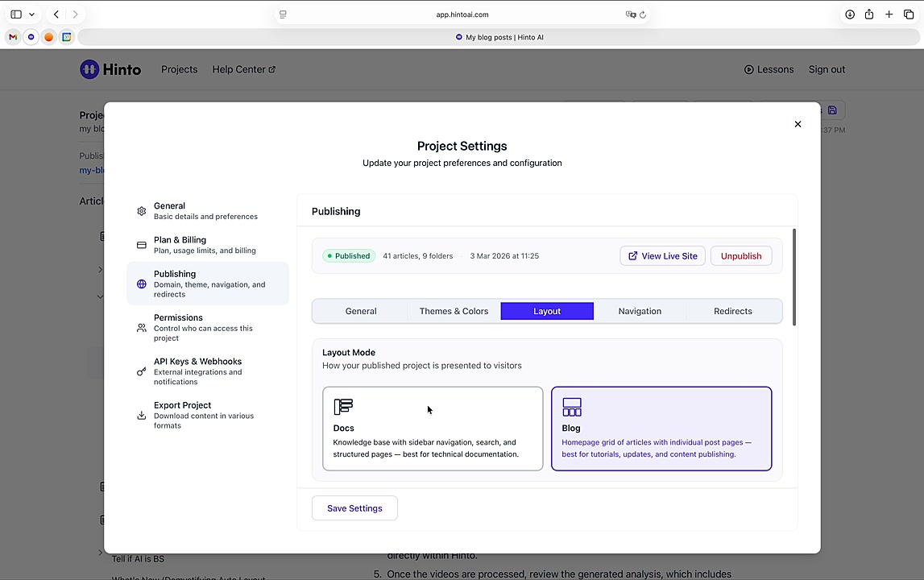Open the Safari sidebar toggle
Viewport: 924px width, 580px height.
point(16,14)
